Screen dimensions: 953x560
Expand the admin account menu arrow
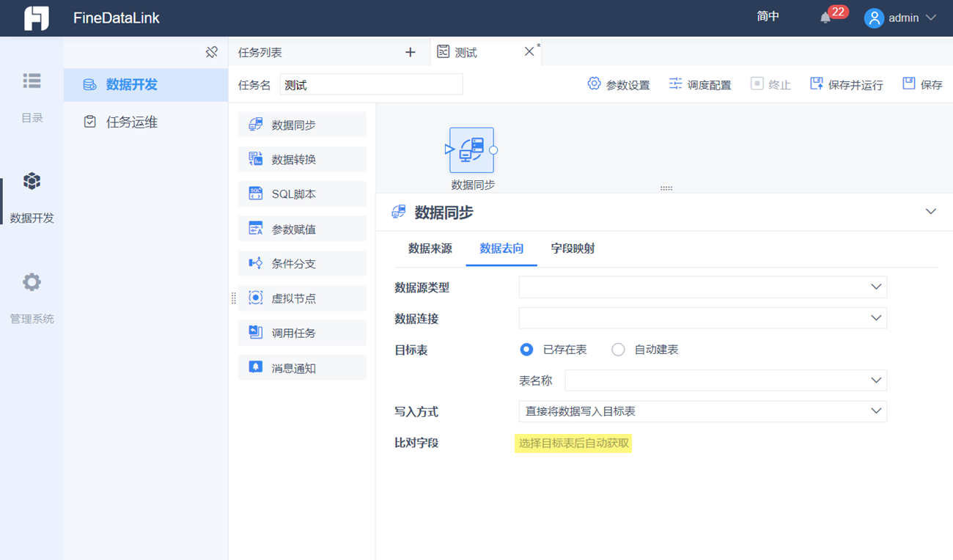[x=931, y=18]
